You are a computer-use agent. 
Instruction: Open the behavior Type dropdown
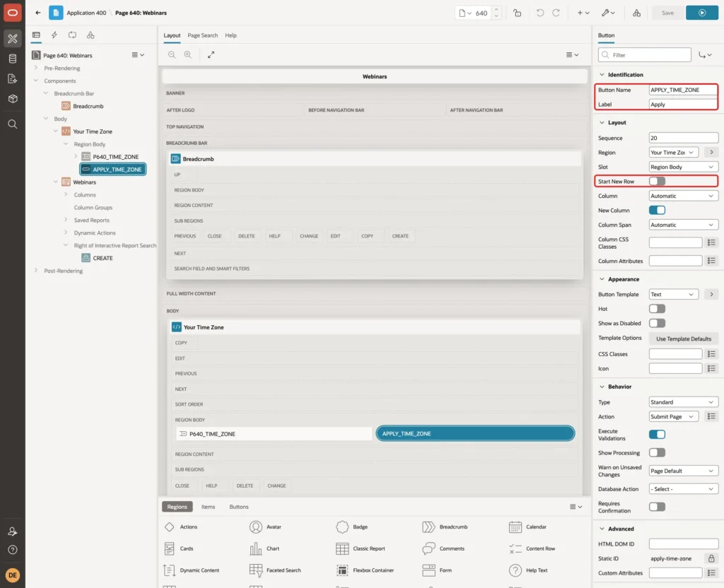point(683,402)
